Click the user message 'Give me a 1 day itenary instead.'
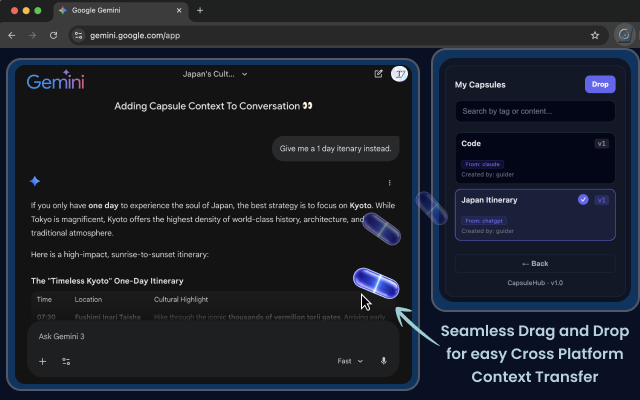This screenshot has width=640, height=400. pos(336,149)
